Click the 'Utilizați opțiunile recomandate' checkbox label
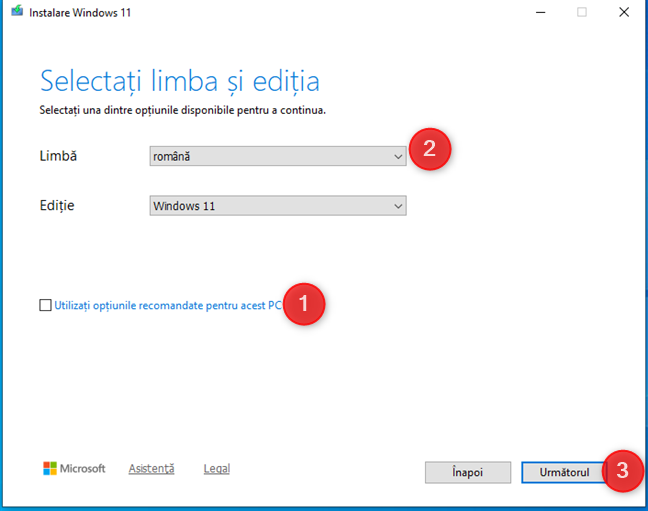648x511 pixels. coord(167,305)
